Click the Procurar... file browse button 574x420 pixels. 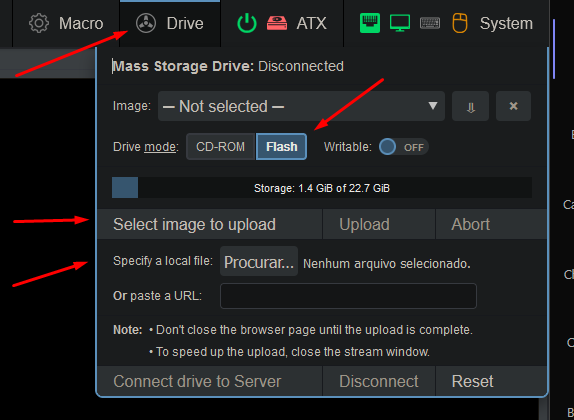point(259,261)
